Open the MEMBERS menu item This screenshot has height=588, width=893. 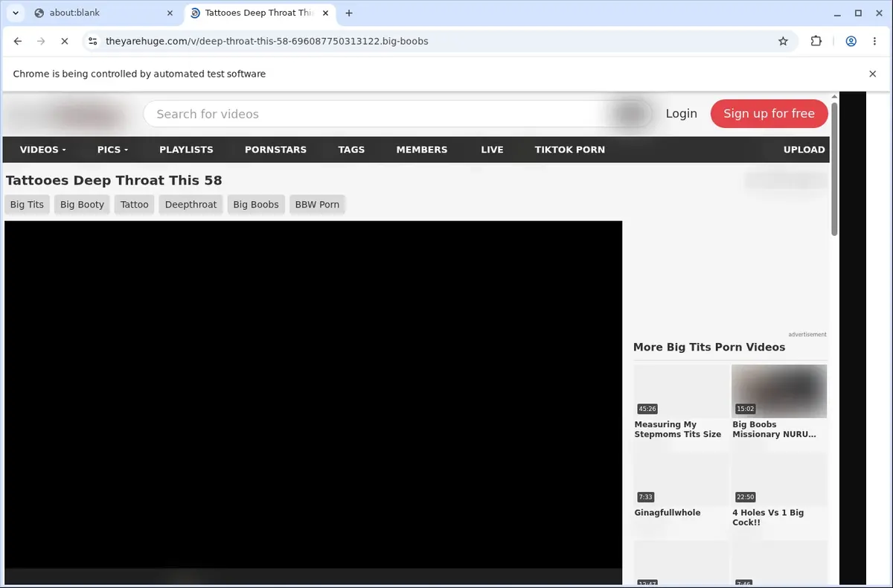coord(422,150)
